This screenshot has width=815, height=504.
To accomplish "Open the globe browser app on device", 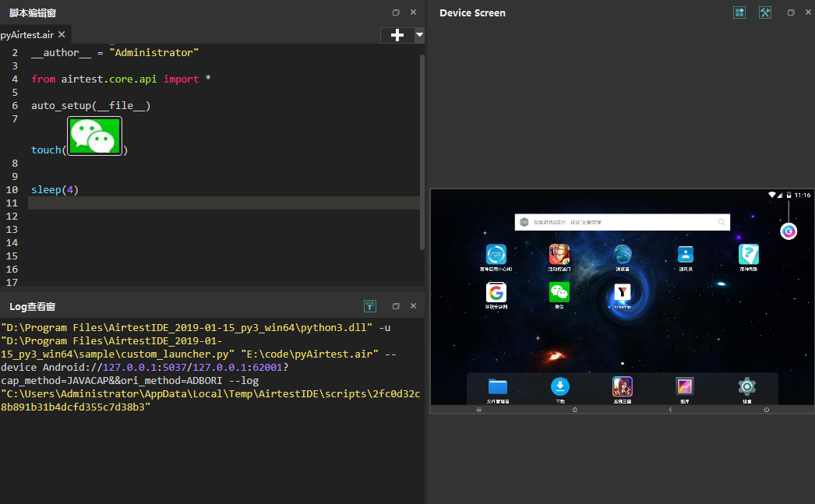I will (x=623, y=255).
